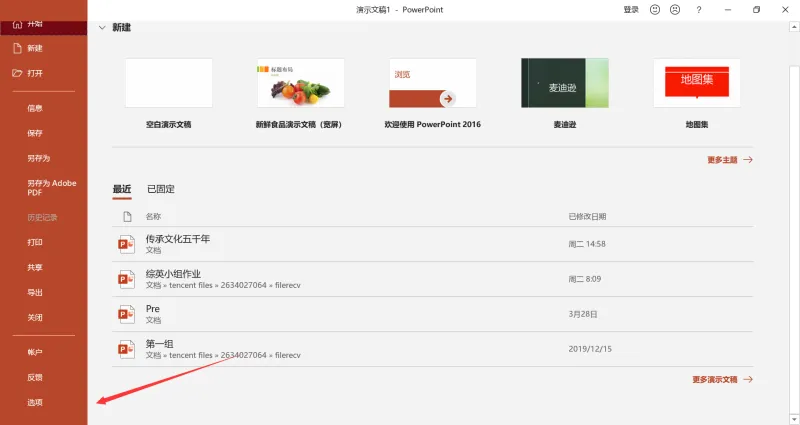Click the new document icon beside 新建
Viewport: 800px width, 425px height.
tap(17, 48)
